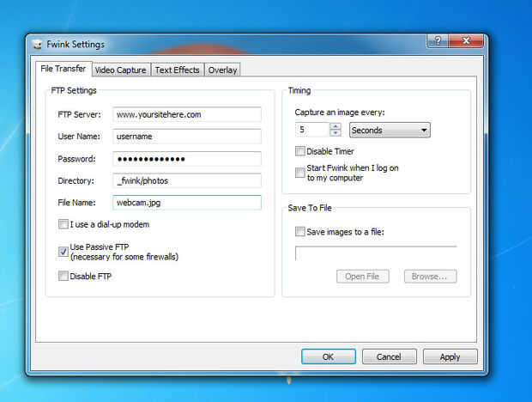Increase capture interval with up arrow
Viewport: 532px width, 402px height.
[x=336, y=126]
